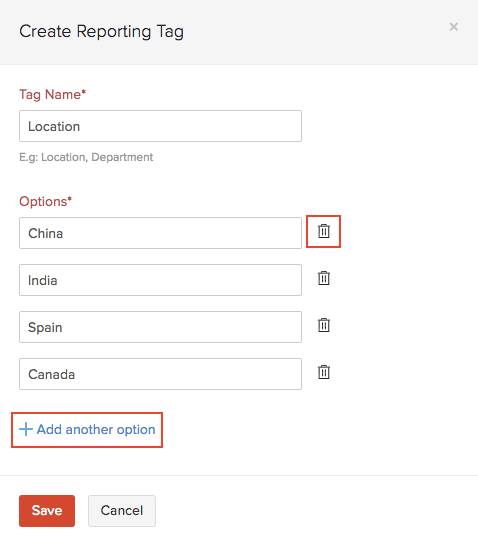Click the 'Create Reporting Tag' title
The image size is (478, 546).
click(x=101, y=32)
